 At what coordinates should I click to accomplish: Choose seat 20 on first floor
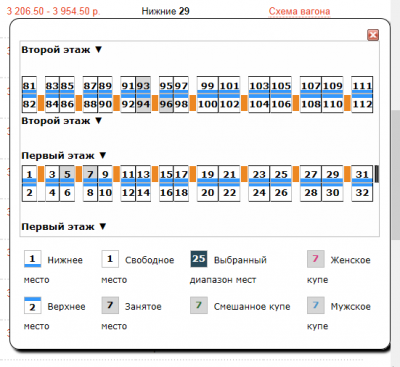207,193
